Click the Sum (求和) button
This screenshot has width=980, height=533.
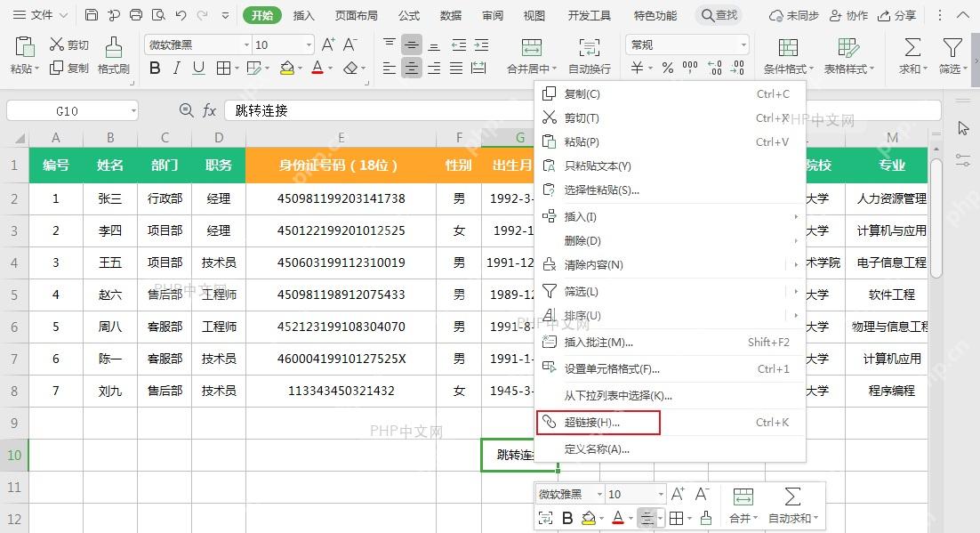(912, 55)
